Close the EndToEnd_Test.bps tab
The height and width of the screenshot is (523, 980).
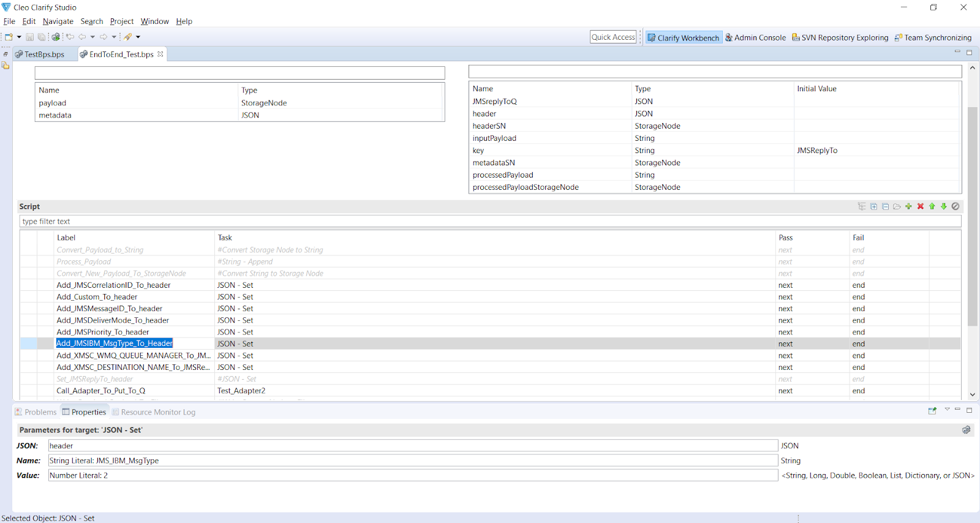pos(160,54)
